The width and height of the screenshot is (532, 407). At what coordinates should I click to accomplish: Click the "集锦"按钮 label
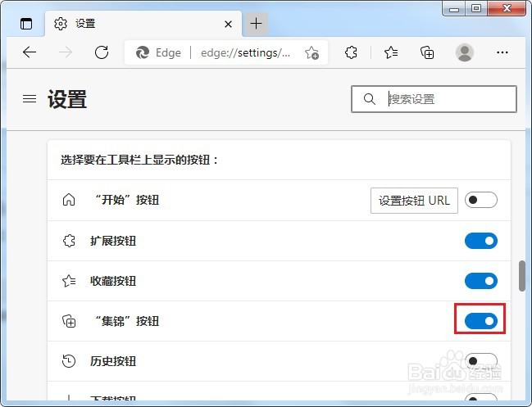pos(126,321)
